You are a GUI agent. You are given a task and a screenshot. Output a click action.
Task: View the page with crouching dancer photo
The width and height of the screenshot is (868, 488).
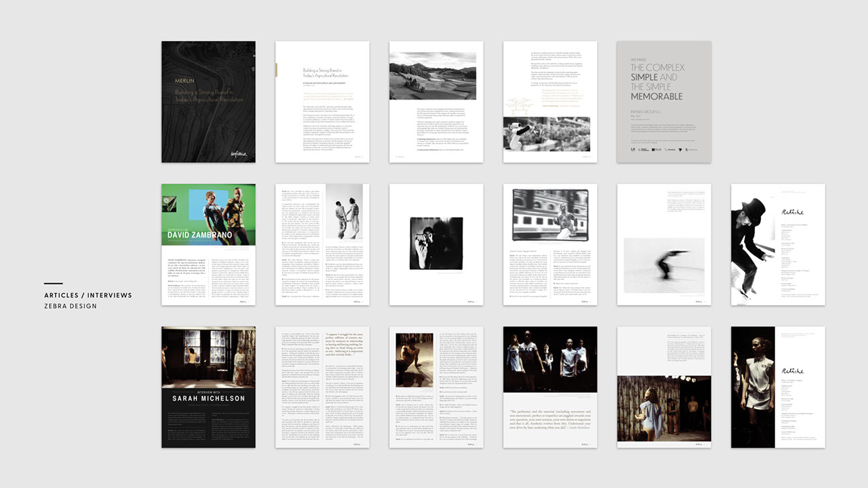(436, 388)
